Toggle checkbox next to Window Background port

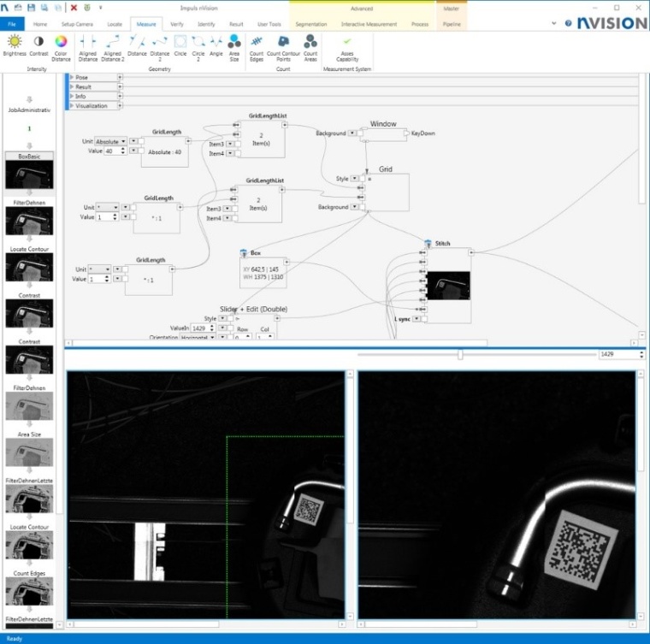[362, 133]
